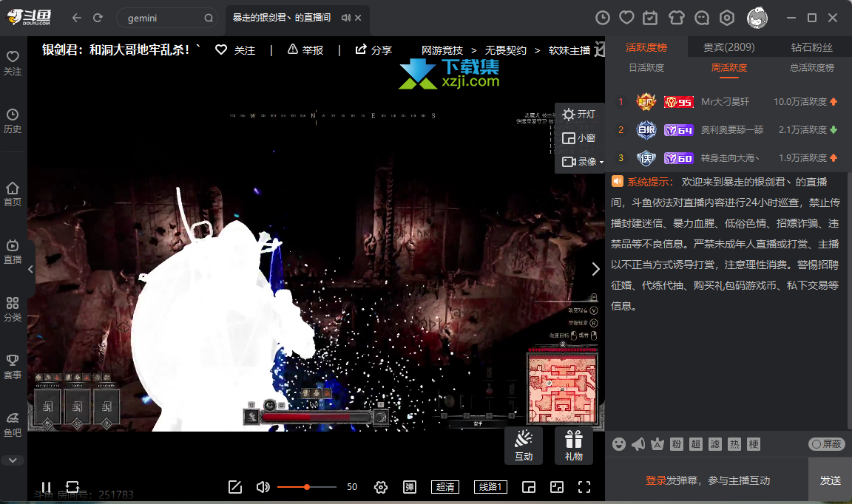Viewport: 852px width, 504px height.
Task: Open the megaphone broadcast icon
Action: point(638,444)
